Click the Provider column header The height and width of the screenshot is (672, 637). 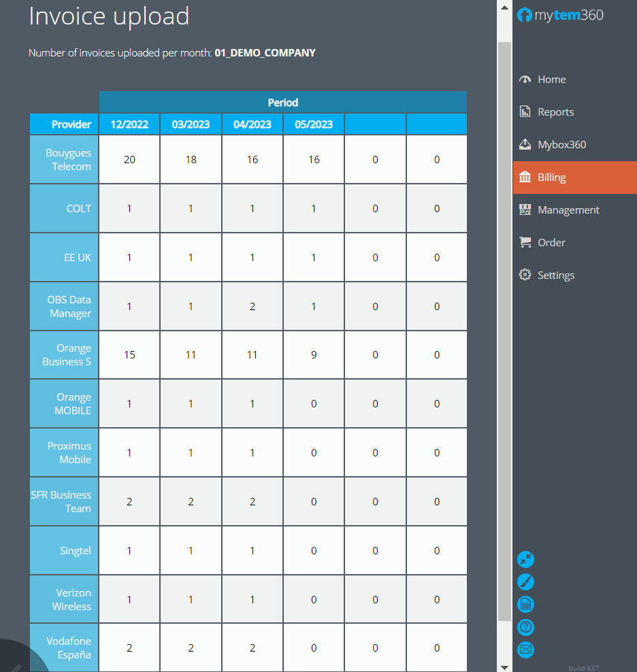65,124
